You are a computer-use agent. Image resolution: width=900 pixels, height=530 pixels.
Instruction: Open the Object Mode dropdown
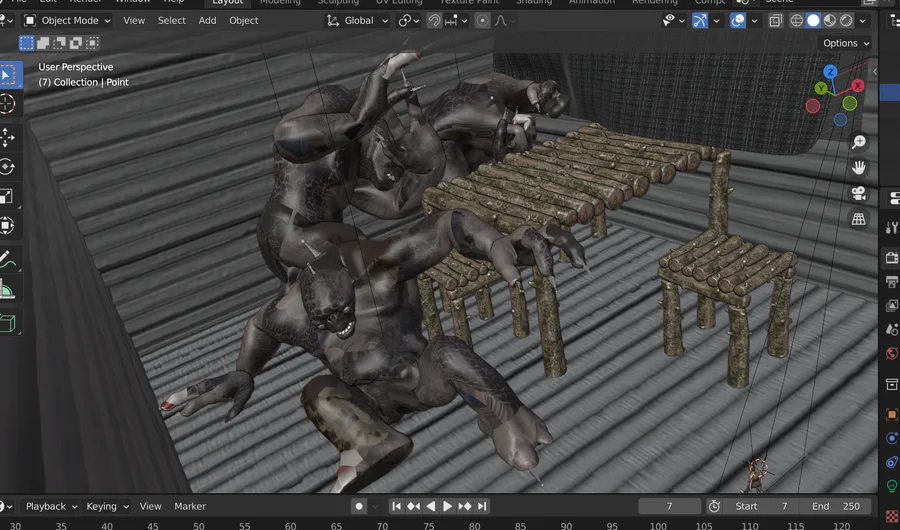tap(68, 20)
